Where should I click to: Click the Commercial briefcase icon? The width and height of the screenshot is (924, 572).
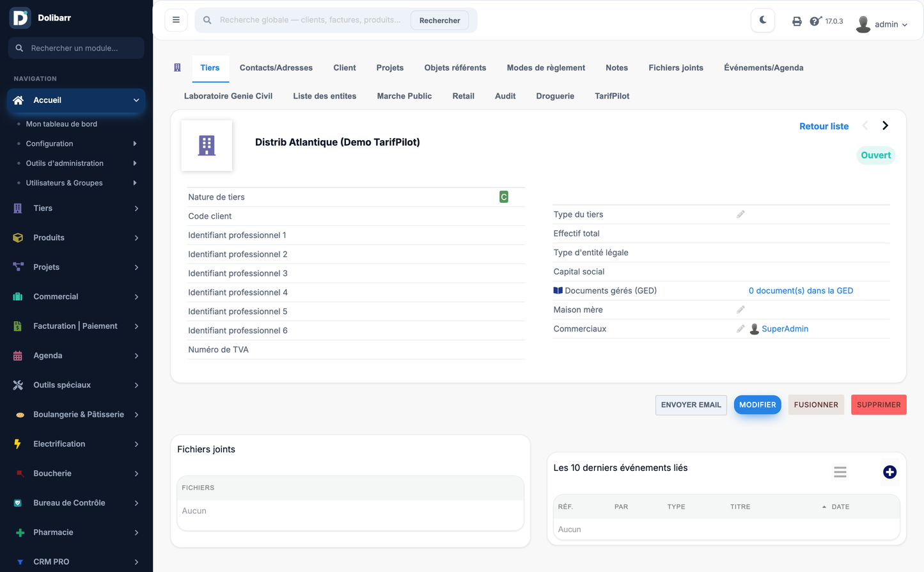tap(18, 297)
